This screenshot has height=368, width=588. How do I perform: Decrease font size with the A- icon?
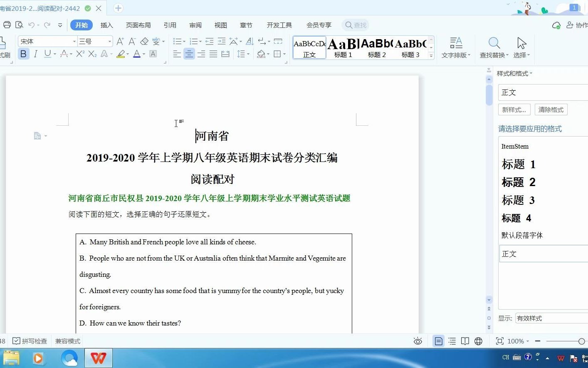(132, 41)
